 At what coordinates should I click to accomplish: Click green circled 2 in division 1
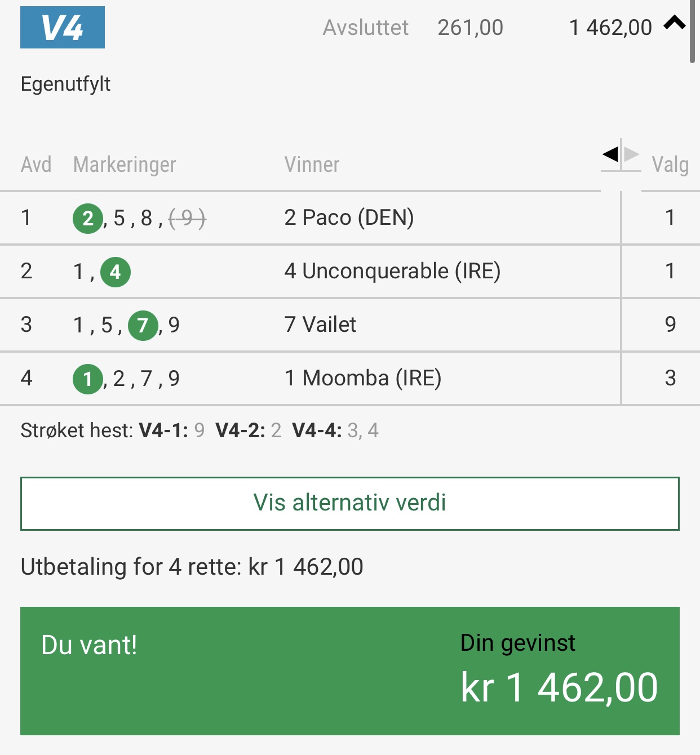click(x=88, y=218)
